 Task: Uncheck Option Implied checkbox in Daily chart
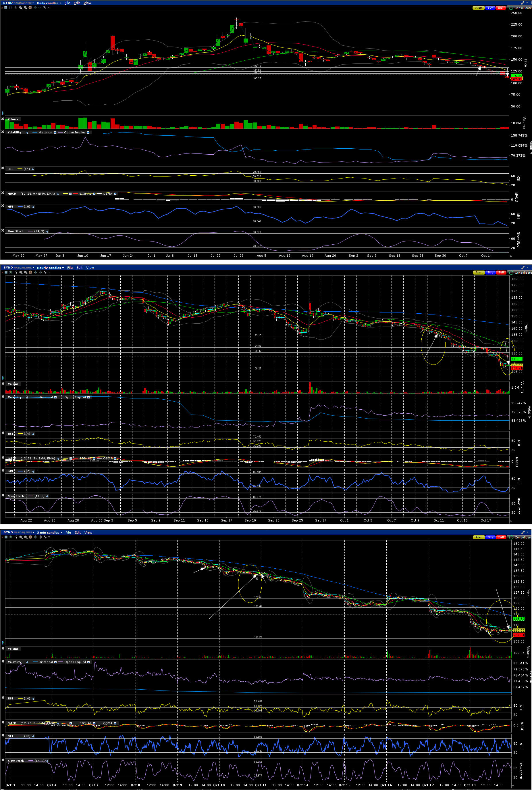click(88, 133)
